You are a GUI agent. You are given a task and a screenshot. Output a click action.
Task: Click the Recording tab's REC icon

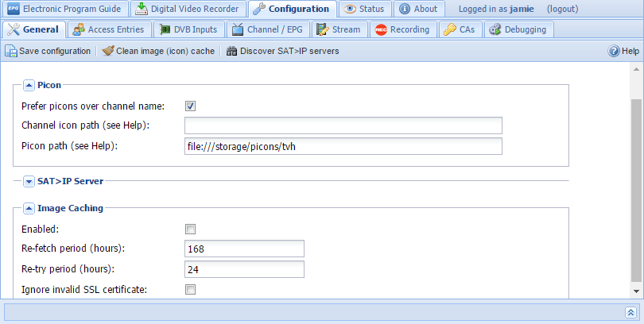(381, 30)
